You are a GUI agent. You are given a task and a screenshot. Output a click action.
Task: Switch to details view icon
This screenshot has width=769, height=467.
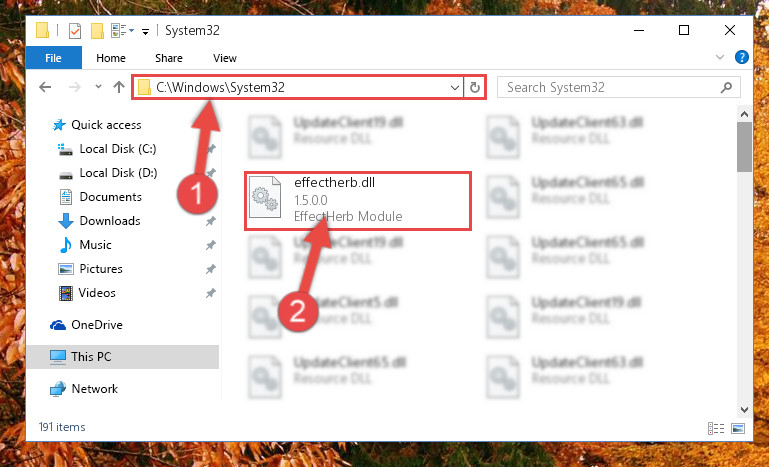coord(716,428)
